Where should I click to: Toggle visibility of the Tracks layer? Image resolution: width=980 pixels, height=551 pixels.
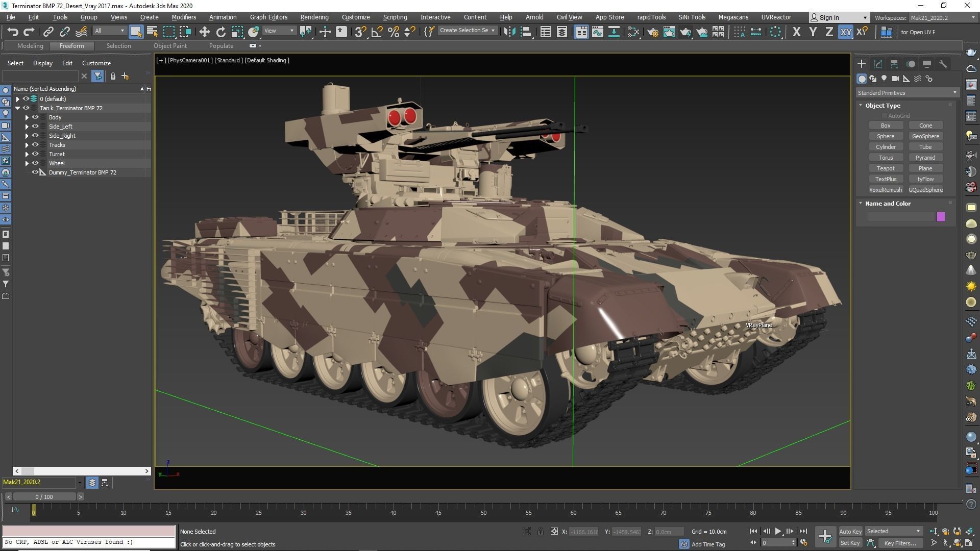[35, 145]
